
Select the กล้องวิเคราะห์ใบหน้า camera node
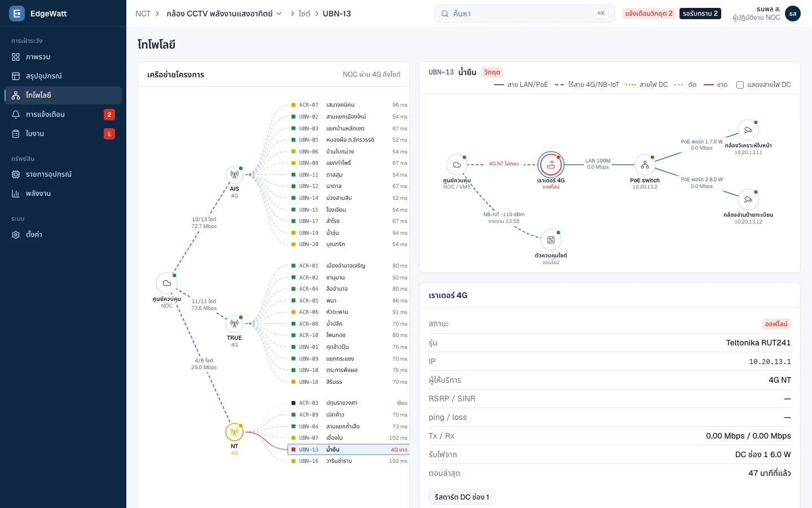point(748,130)
